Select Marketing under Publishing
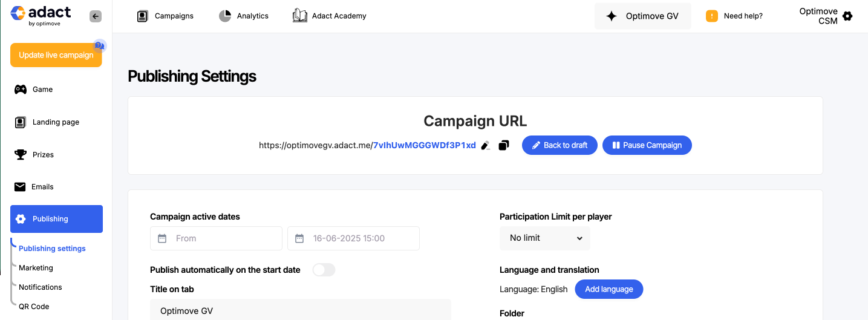The image size is (868, 320). (36, 268)
